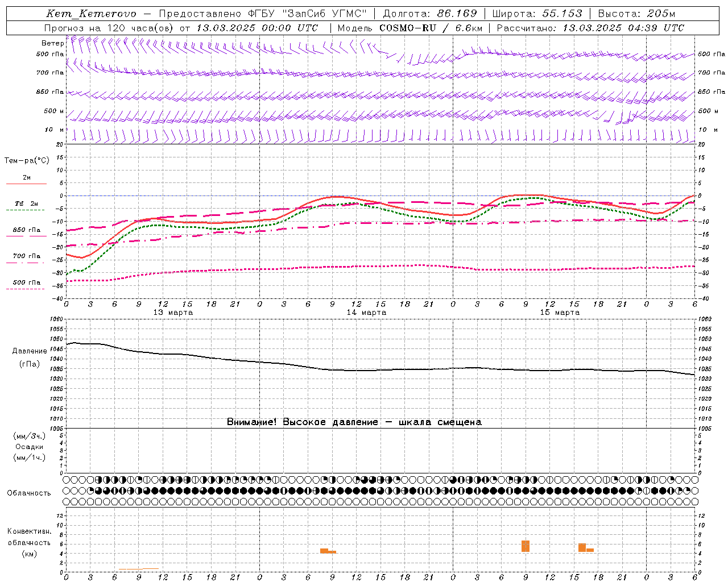Click the 15 марта date label
The height and width of the screenshot is (582, 728).
(560, 313)
